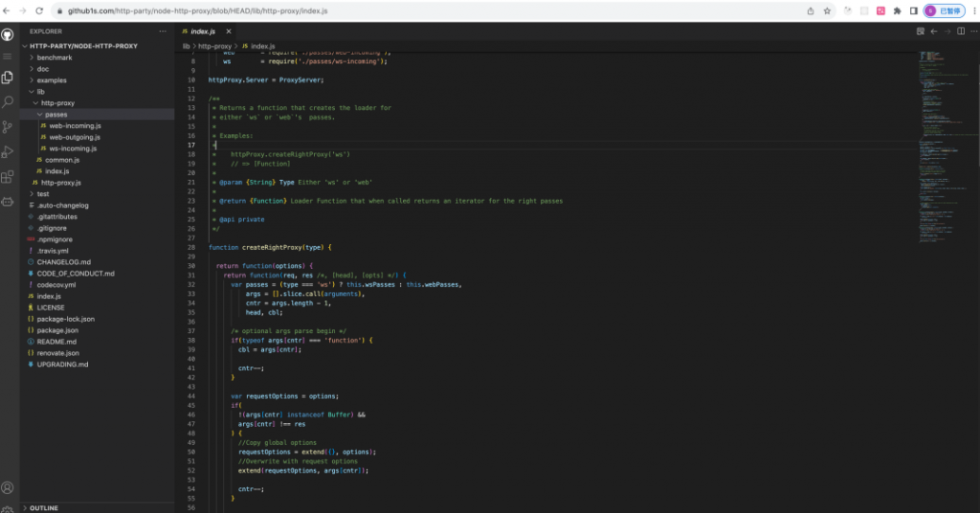Expand the benchmark folder

(x=98, y=57)
